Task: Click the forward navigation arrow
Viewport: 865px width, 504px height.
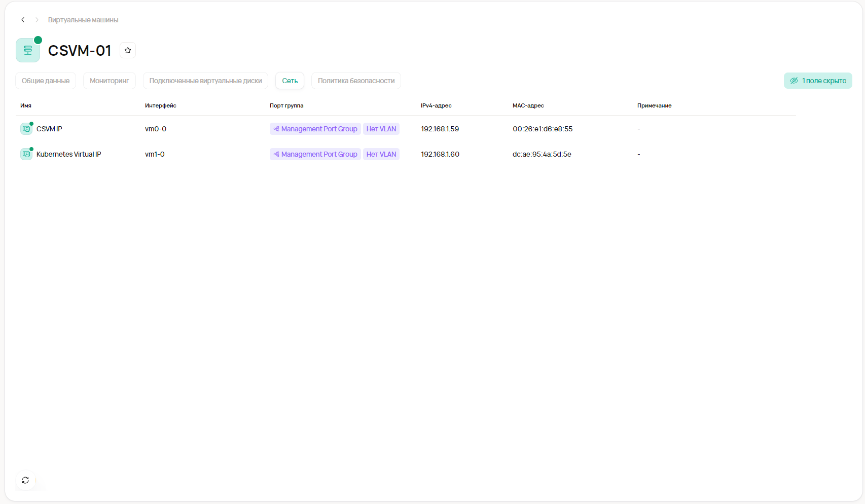Action: 37,20
